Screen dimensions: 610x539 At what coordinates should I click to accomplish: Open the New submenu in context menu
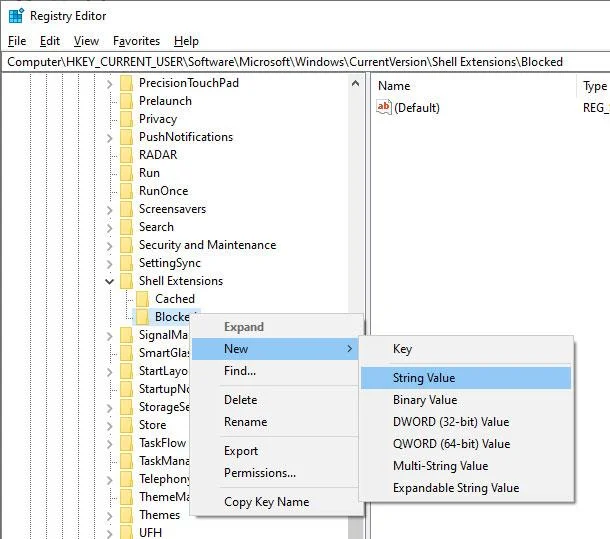pyautogui.click(x=275, y=349)
